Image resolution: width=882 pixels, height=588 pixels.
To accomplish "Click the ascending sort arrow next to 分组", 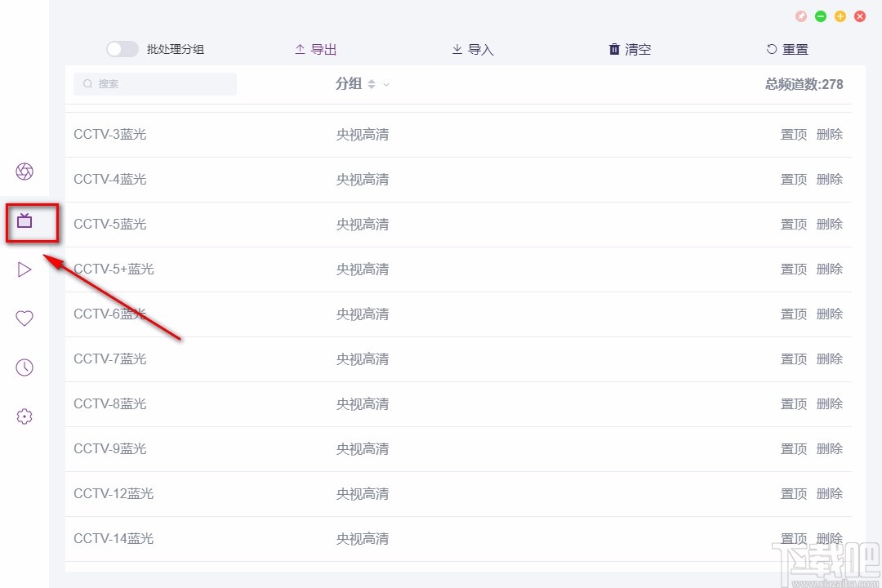I will tap(371, 81).
